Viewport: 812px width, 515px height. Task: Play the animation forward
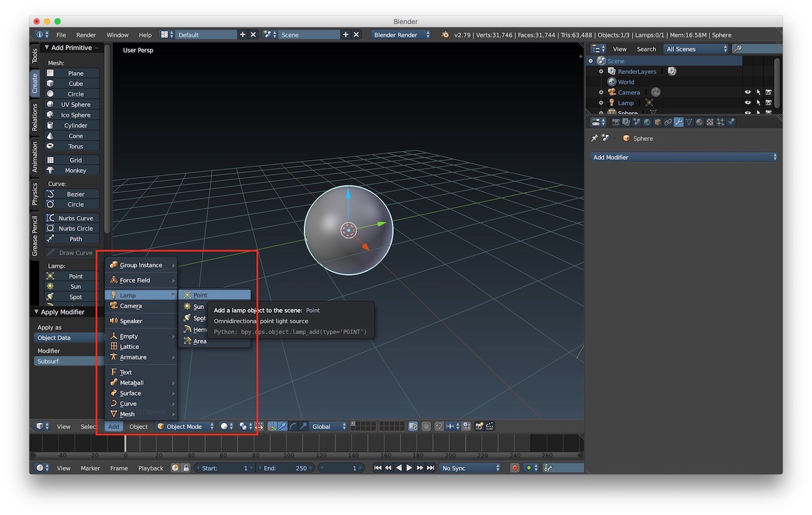click(x=409, y=468)
